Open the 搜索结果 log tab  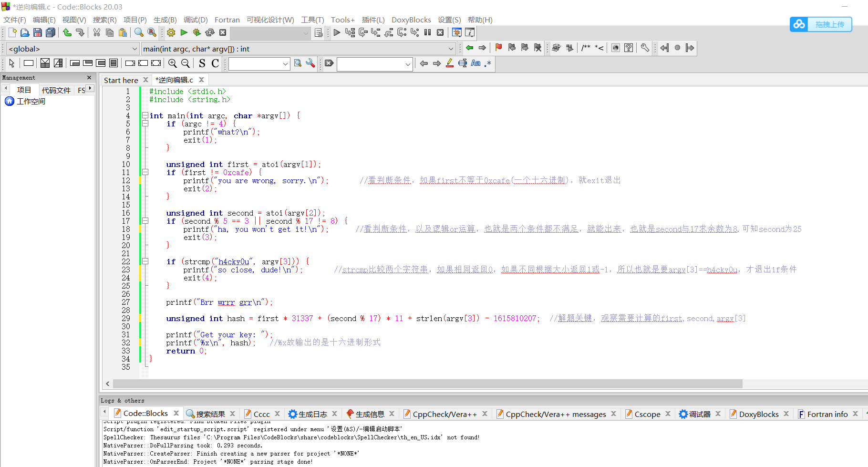[210, 414]
